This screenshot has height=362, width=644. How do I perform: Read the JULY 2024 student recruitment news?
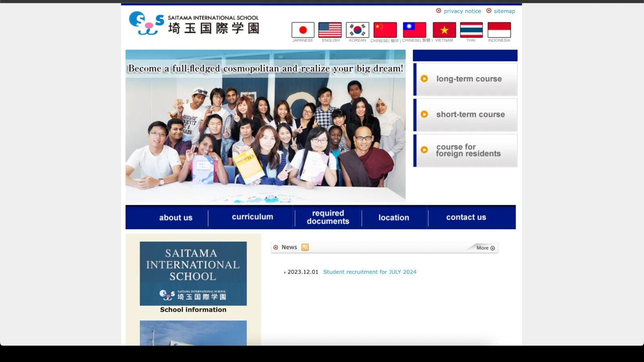[x=369, y=271]
